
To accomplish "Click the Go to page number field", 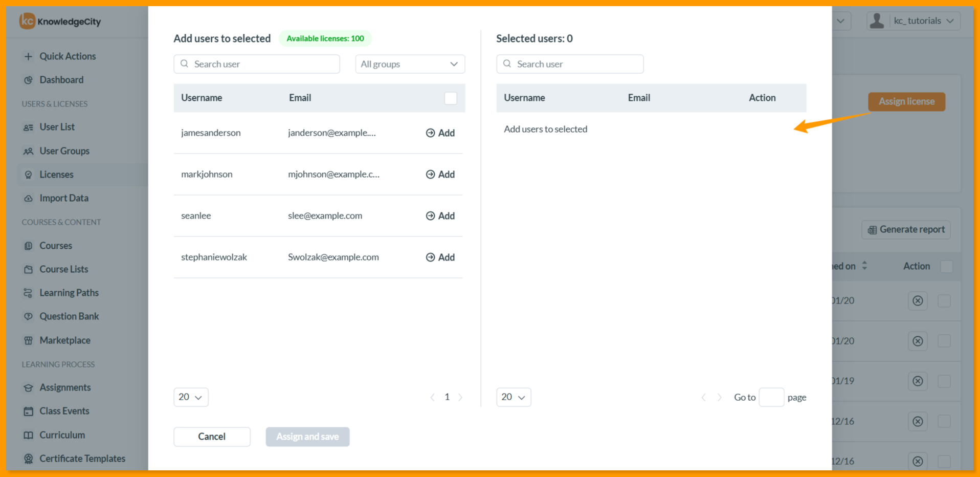I will (771, 397).
